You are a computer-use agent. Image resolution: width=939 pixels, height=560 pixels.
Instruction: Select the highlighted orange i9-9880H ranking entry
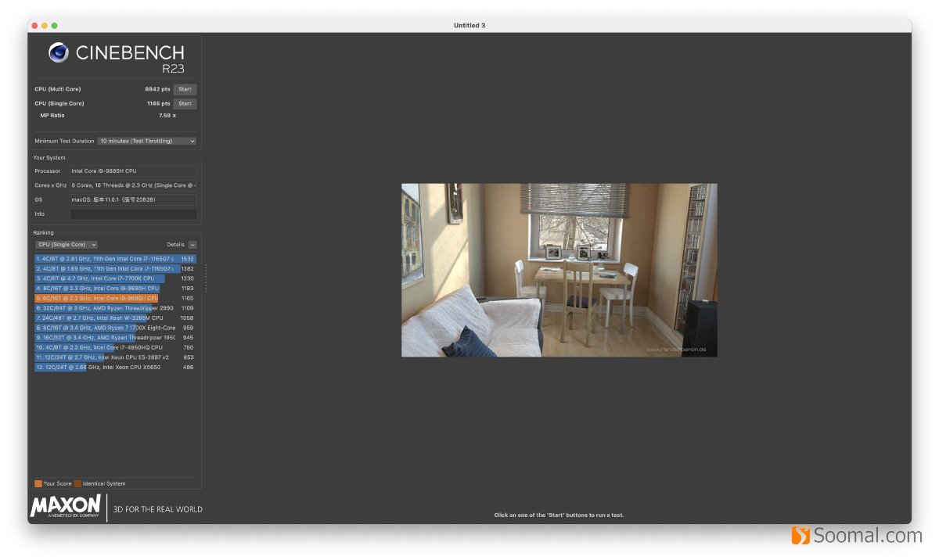(x=97, y=298)
